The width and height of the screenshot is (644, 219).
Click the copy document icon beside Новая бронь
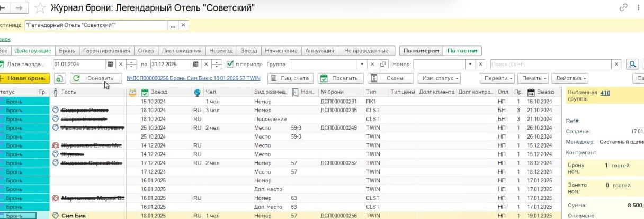tap(60, 78)
